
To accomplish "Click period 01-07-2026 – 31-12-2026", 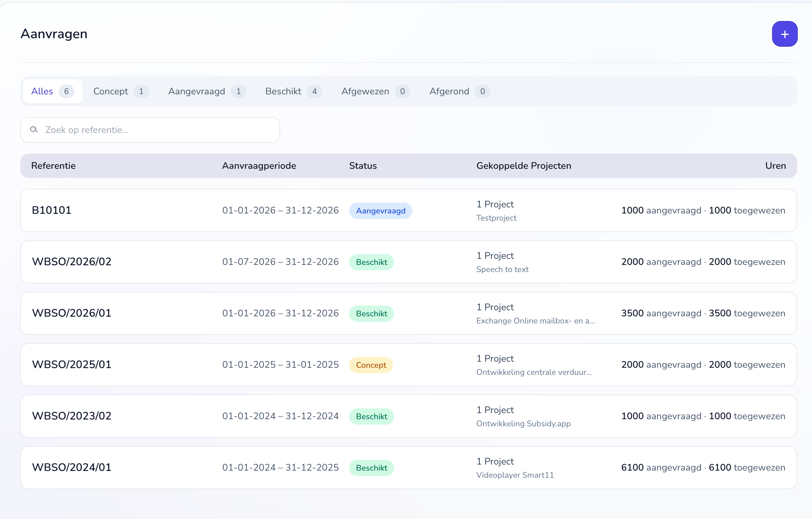I will point(280,262).
